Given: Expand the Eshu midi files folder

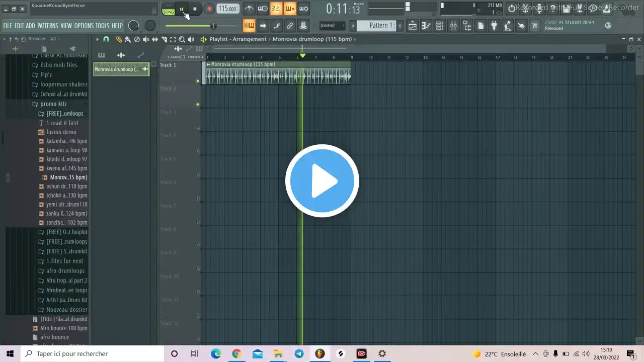Looking at the screenshot, I should pyautogui.click(x=55, y=65).
